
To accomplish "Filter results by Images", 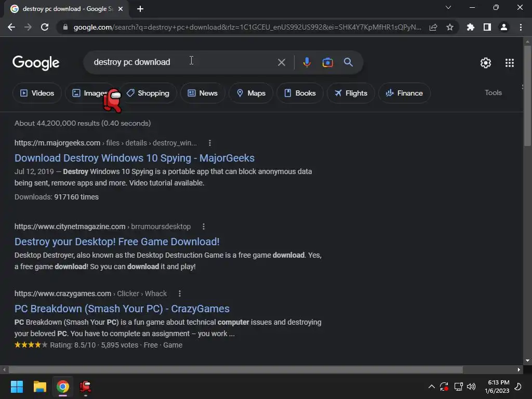I will pyautogui.click(x=89, y=93).
